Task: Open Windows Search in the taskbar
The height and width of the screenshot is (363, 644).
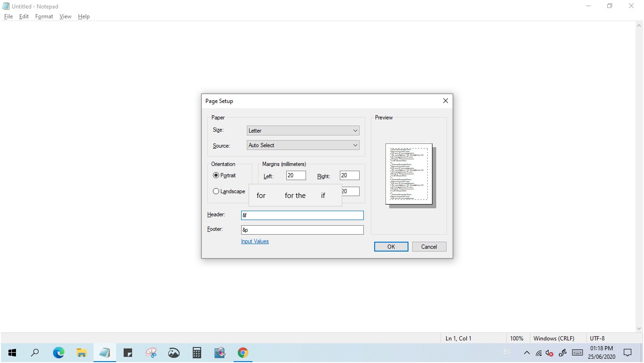Action: click(34, 352)
